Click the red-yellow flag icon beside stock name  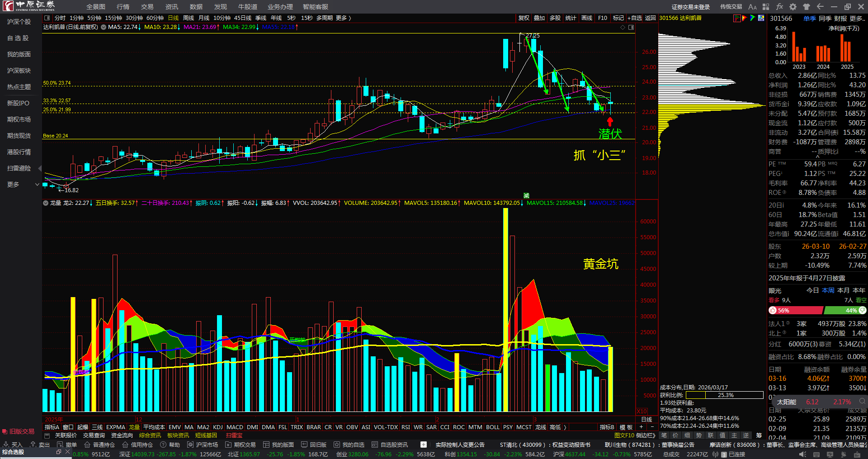[745, 18]
